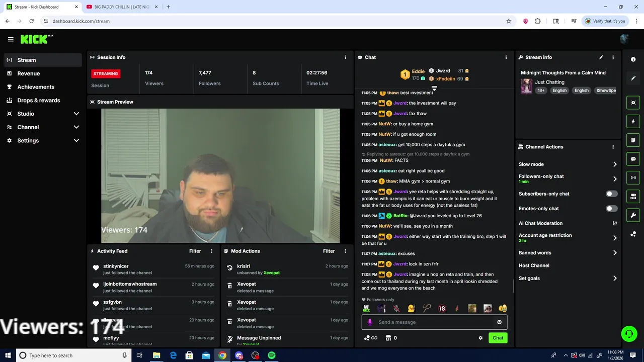Click the points bubbles infinity icon
Screen dimensions: 644x362
371,338
